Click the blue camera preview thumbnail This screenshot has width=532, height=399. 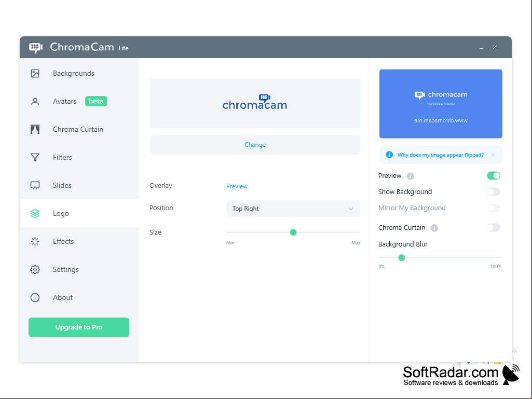[441, 104]
